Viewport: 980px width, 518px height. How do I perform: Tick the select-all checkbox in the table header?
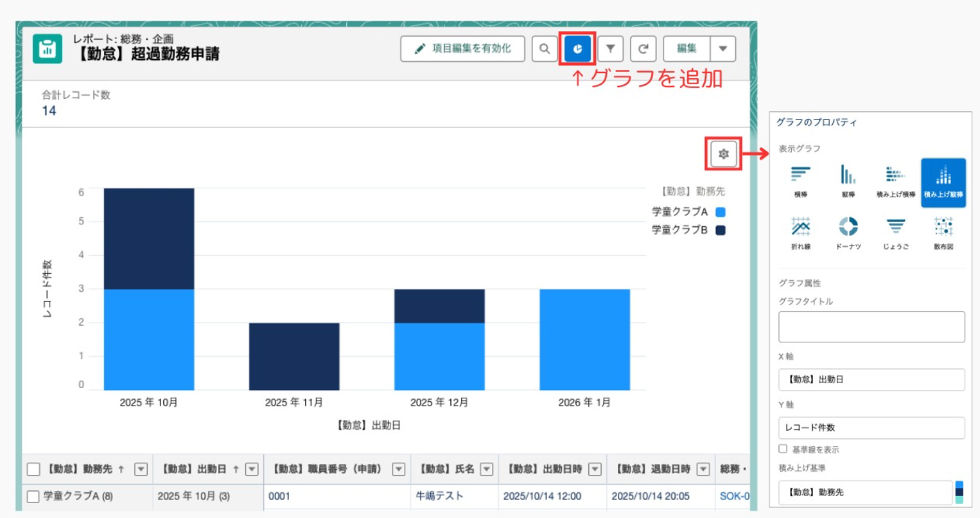(33, 469)
